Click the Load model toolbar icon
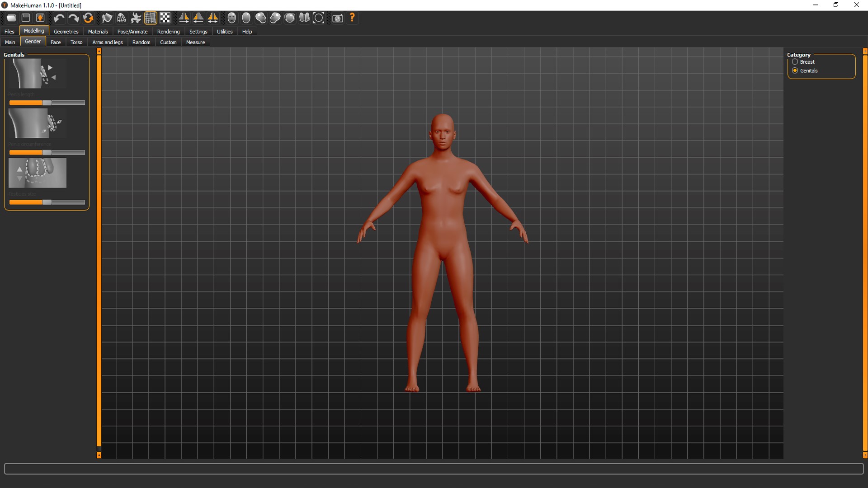This screenshot has width=868, height=488. pos(11,18)
